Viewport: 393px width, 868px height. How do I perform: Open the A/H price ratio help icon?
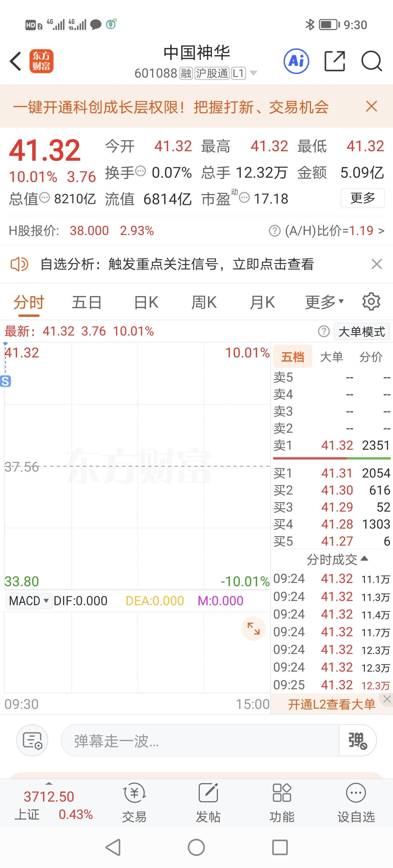[x=275, y=231]
